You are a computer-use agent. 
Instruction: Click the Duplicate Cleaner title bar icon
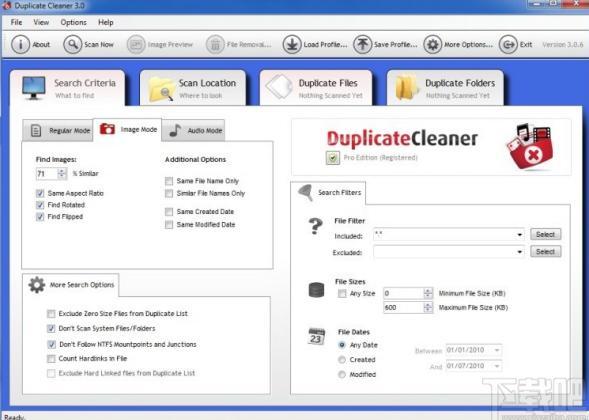[x=6, y=5]
